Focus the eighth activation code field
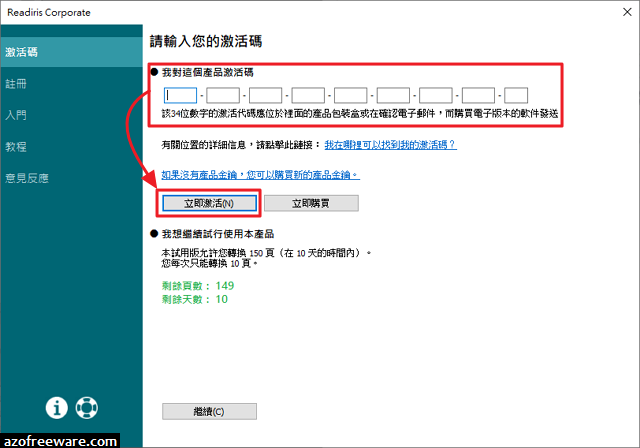Screen dimensions: 640x448 click(x=478, y=95)
